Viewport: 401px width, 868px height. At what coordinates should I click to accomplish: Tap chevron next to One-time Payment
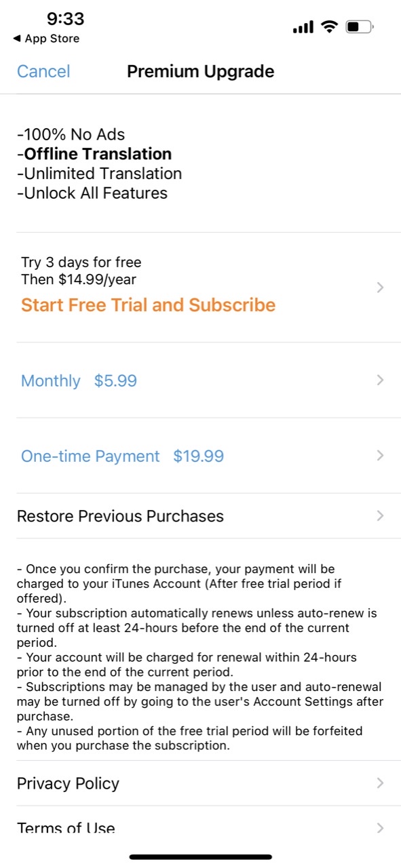pos(380,455)
